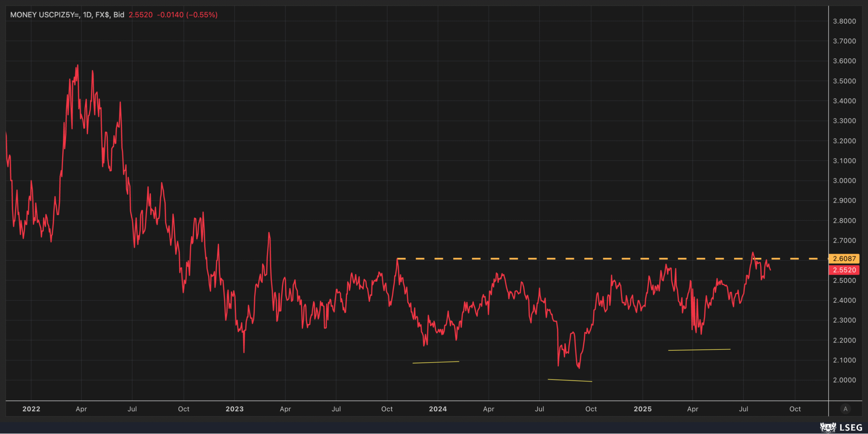
Task: Click the 2.5000 price axis label
Action: tap(844, 281)
